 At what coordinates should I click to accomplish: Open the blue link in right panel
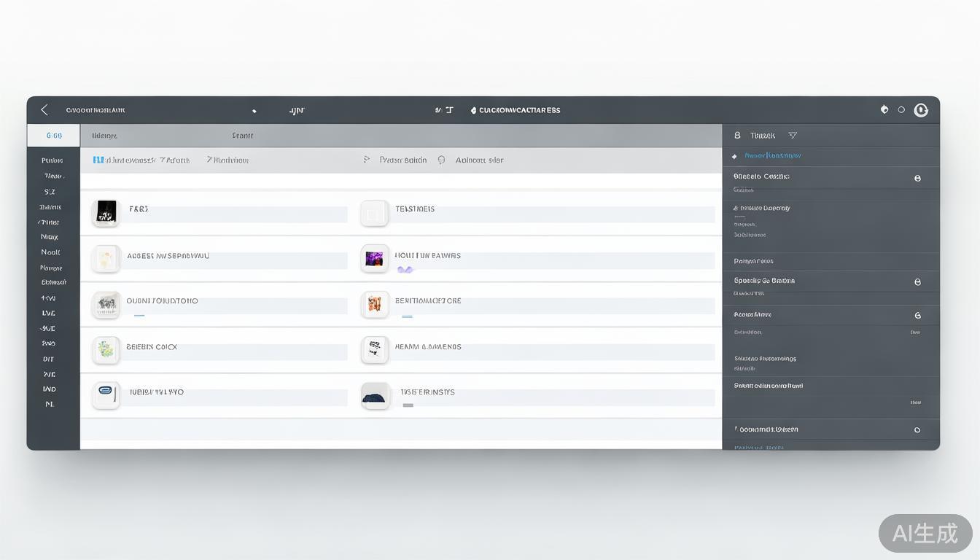[x=772, y=156]
